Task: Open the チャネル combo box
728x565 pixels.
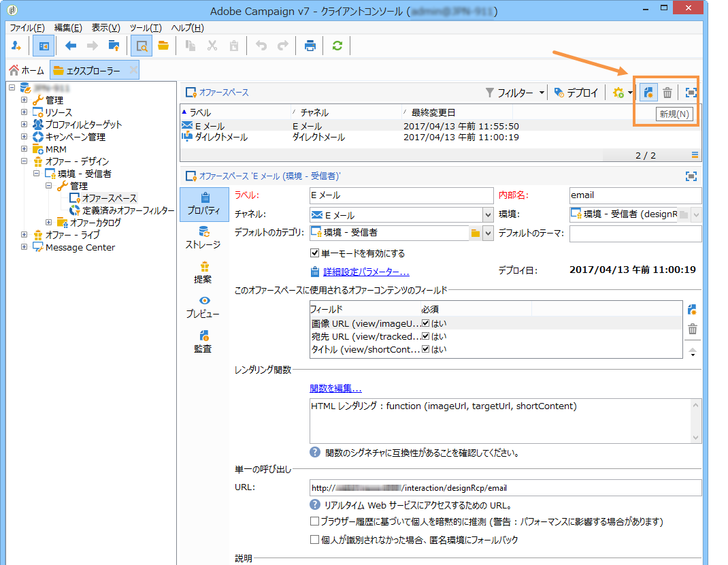Action: point(401,214)
